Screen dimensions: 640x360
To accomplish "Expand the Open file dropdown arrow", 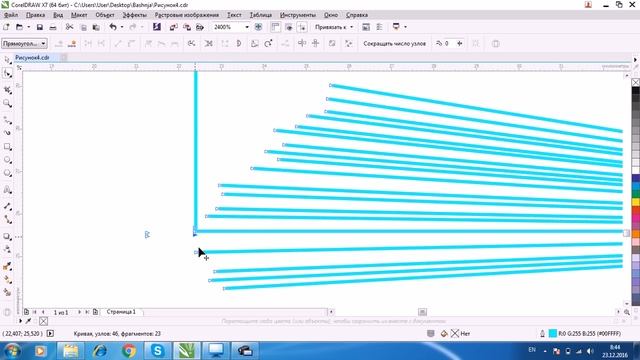I will (28, 27).
